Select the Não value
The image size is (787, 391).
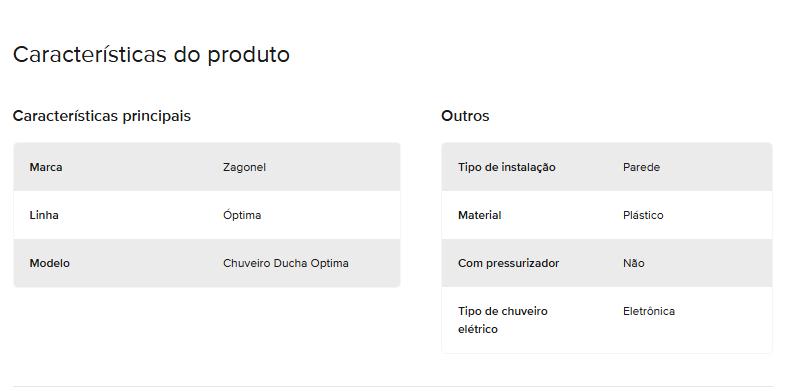click(633, 264)
